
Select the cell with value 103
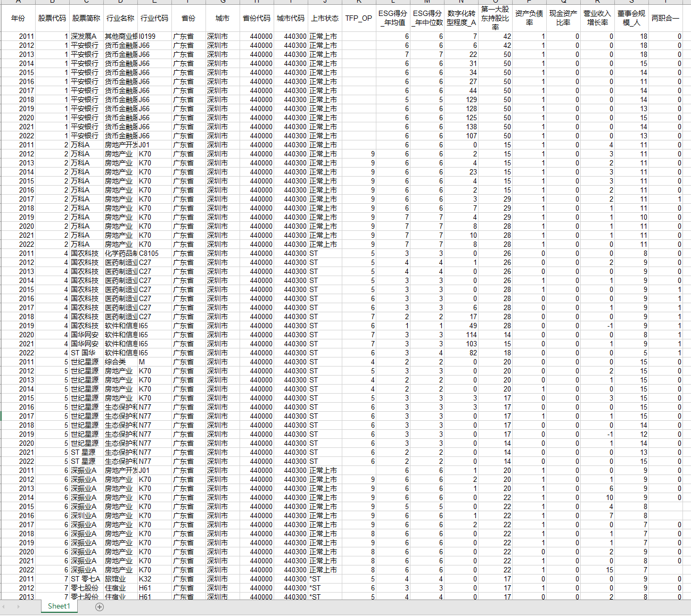pyautogui.click(x=461, y=344)
